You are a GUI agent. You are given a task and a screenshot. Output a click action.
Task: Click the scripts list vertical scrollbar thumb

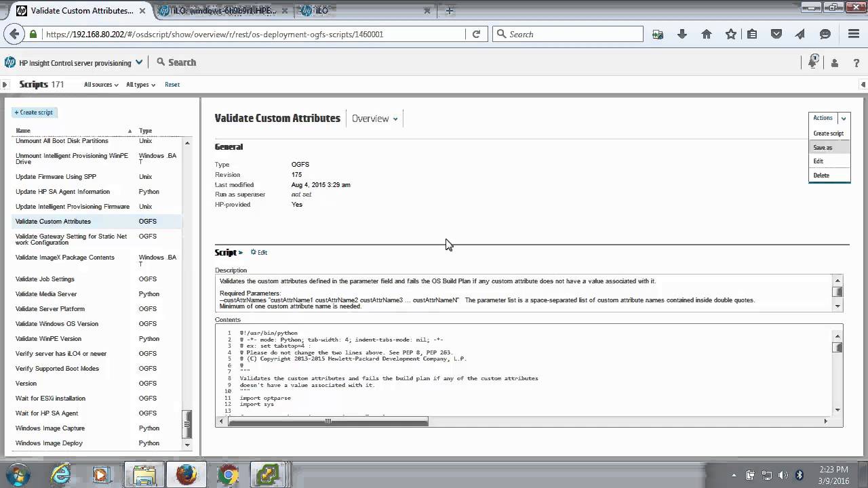click(187, 424)
